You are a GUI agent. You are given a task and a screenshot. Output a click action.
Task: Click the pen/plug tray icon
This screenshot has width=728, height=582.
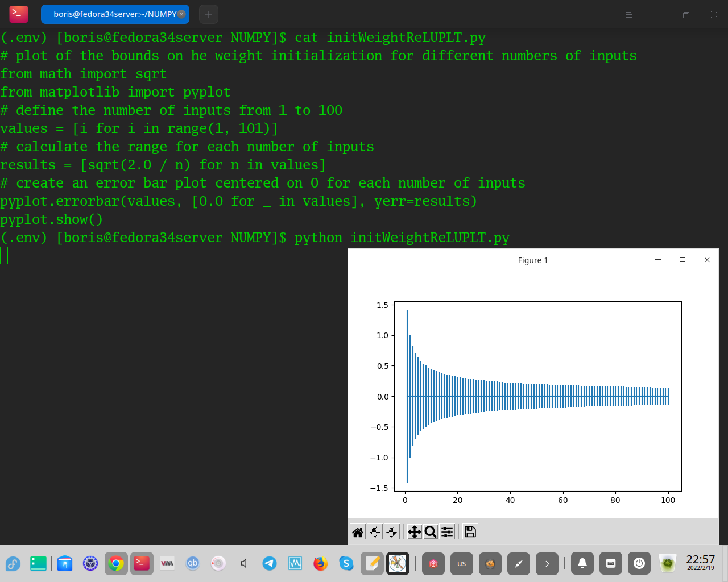[x=519, y=564]
